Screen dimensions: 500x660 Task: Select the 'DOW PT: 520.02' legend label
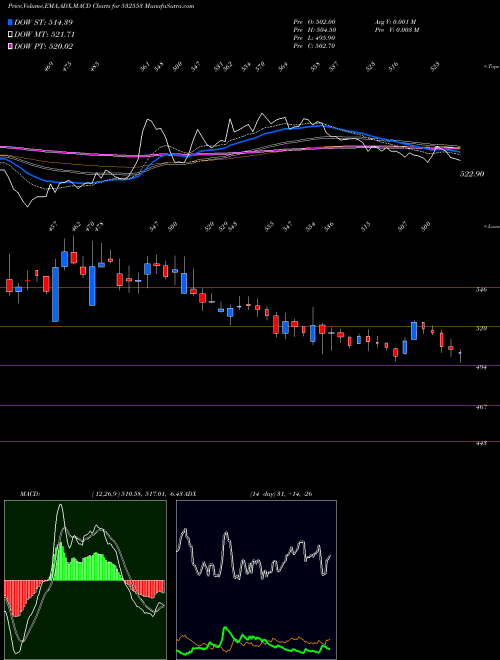tap(44, 46)
